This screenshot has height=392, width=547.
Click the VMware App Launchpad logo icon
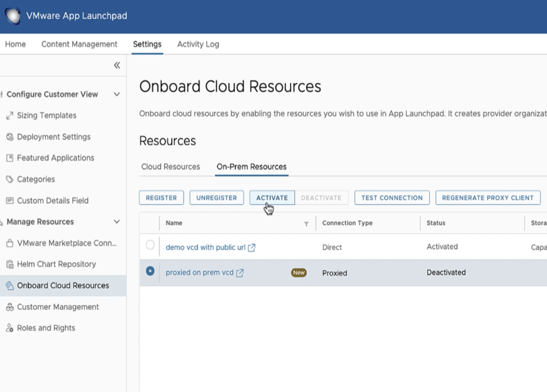[13, 16]
